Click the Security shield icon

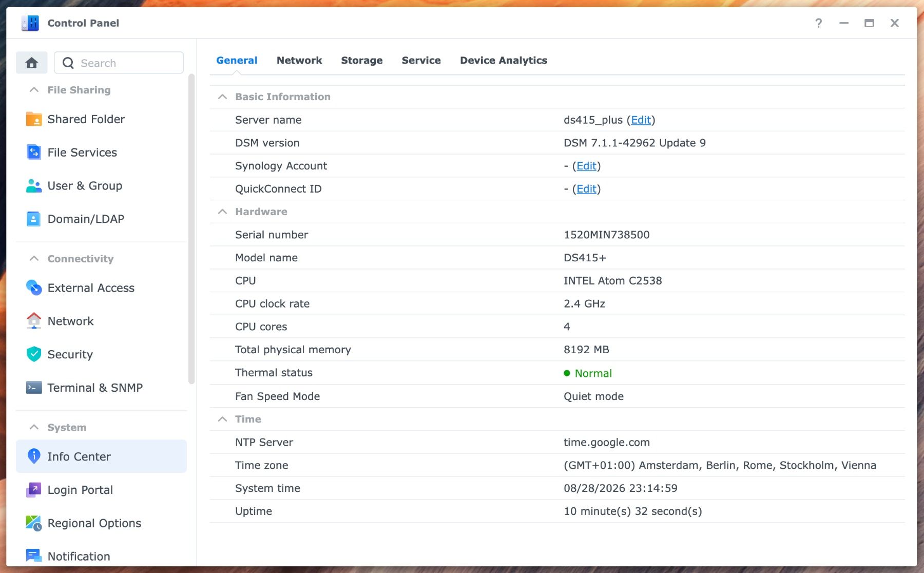(34, 354)
